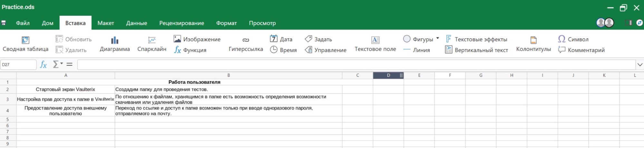
Task: Open Управление named ranges manager
Action: [325, 50]
